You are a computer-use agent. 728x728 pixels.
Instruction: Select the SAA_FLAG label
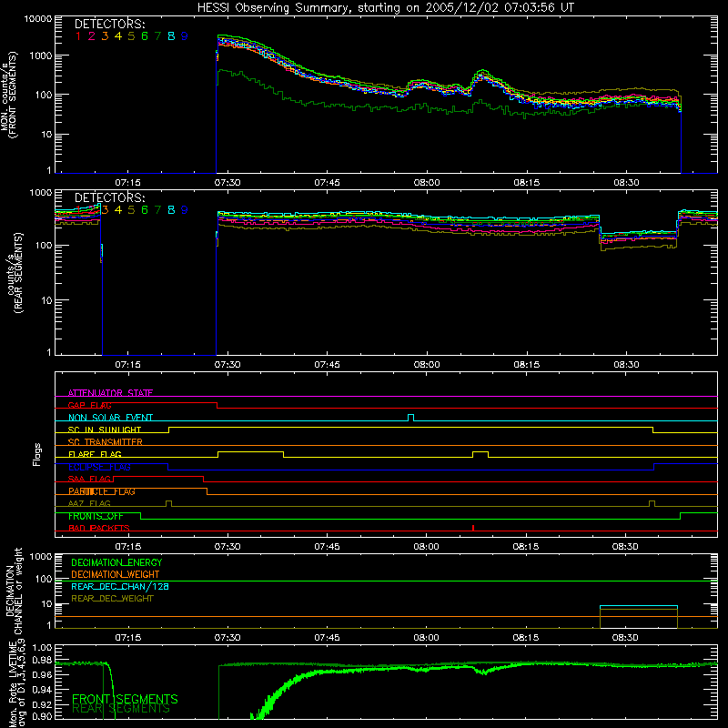(x=89, y=479)
